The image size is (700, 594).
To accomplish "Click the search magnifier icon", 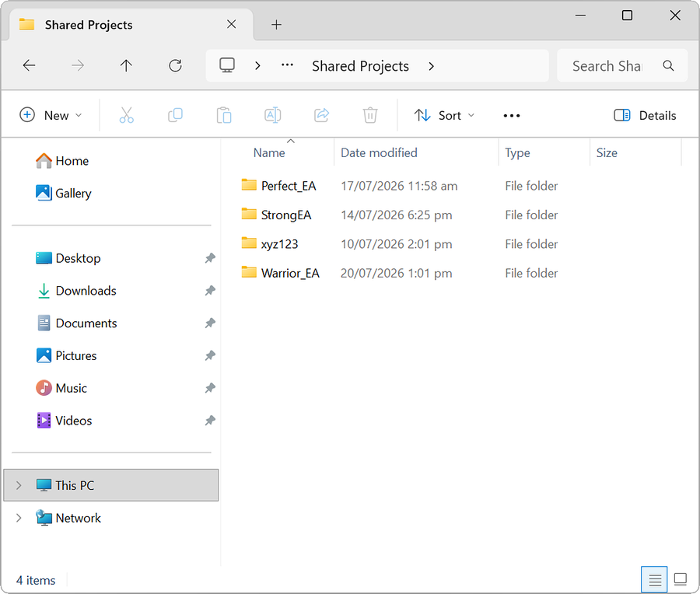I will tap(668, 65).
